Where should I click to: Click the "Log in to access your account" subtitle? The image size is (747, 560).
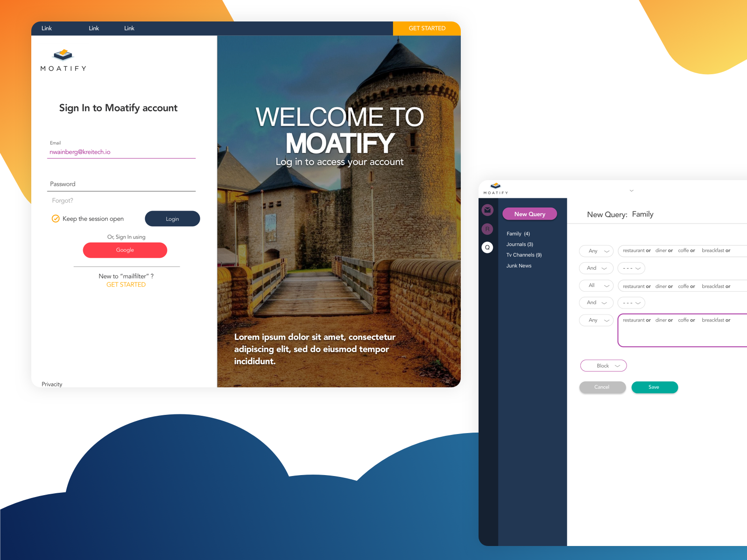coord(339,162)
